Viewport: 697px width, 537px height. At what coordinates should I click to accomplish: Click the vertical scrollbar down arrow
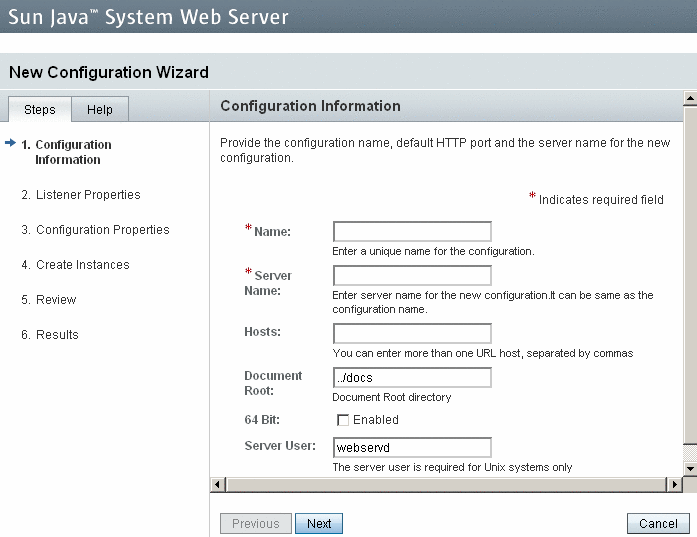click(x=690, y=468)
